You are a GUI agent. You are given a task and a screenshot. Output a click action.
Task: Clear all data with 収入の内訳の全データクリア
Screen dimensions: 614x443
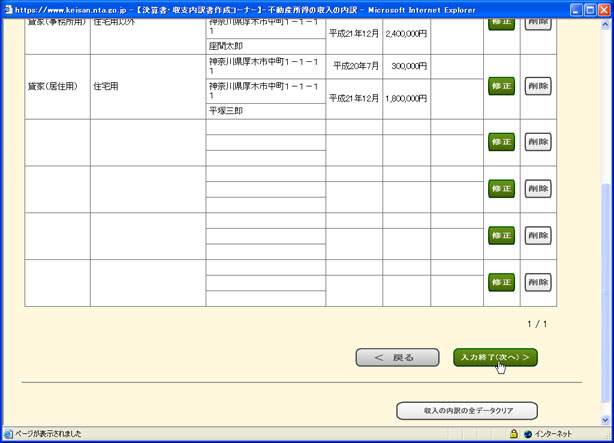click(467, 410)
